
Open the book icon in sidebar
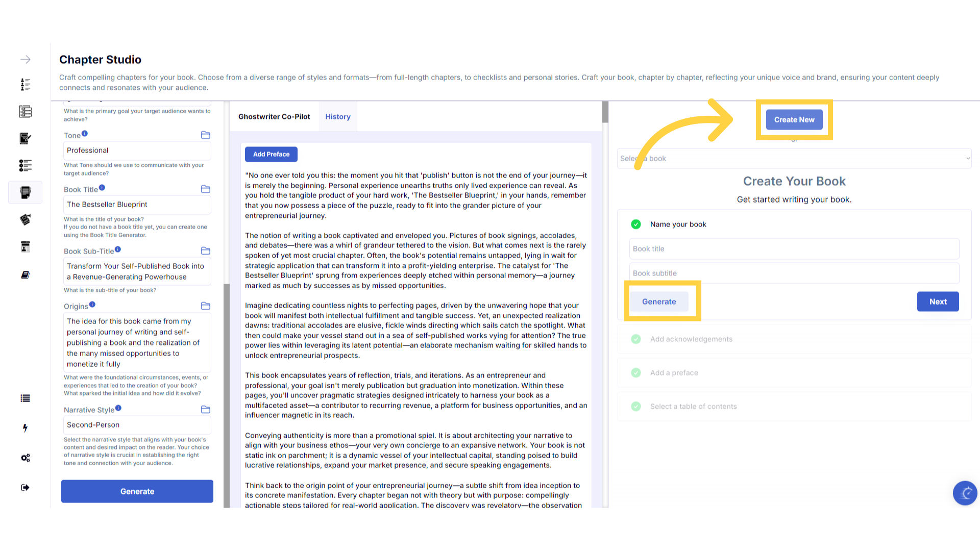click(x=26, y=275)
